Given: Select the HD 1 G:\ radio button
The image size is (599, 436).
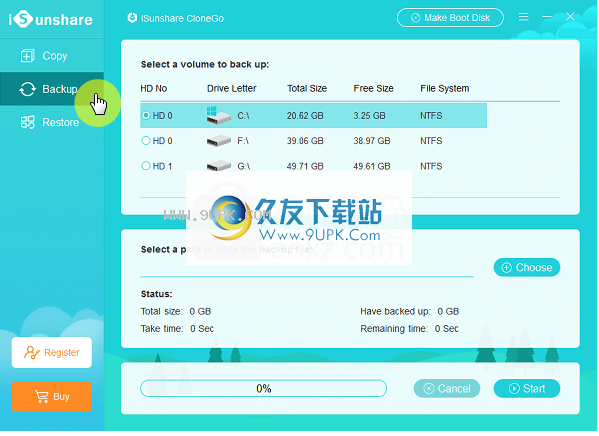Looking at the screenshot, I should pyautogui.click(x=146, y=166).
